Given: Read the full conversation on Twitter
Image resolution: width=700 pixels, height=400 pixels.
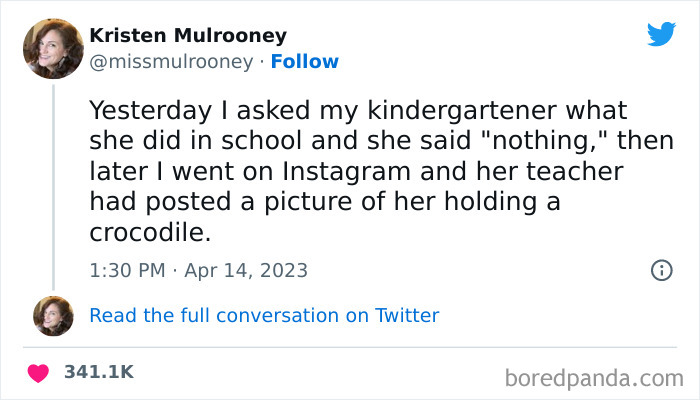Looking at the screenshot, I should (264, 316).
